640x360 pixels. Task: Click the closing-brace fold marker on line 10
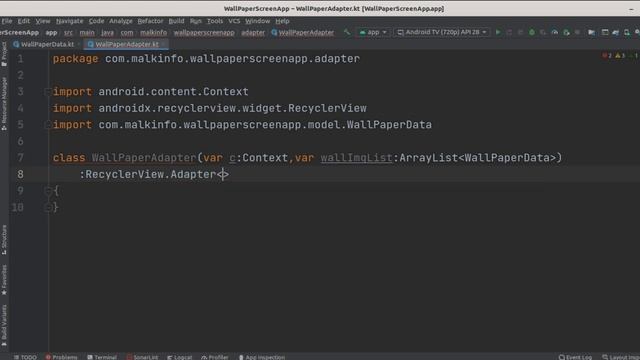pos(48,208)
